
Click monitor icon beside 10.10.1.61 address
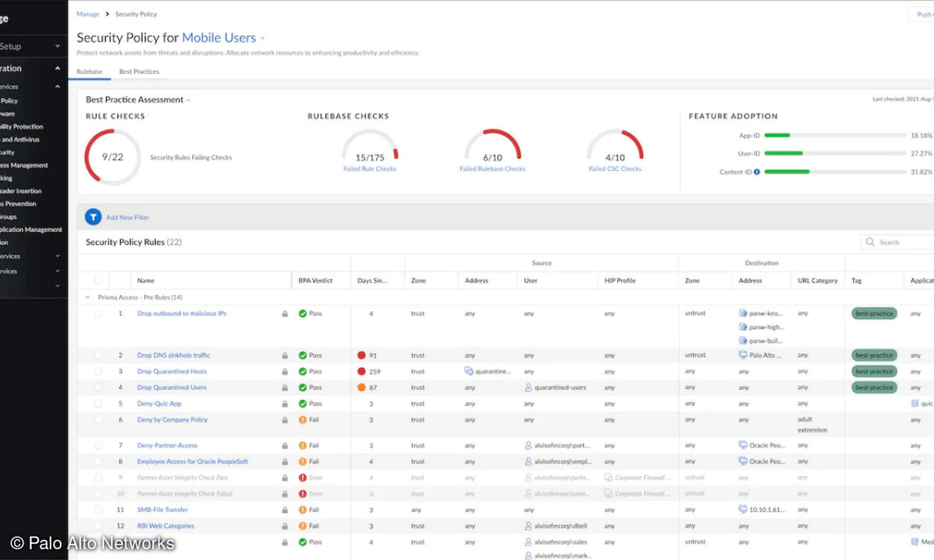tap(743, 509)
